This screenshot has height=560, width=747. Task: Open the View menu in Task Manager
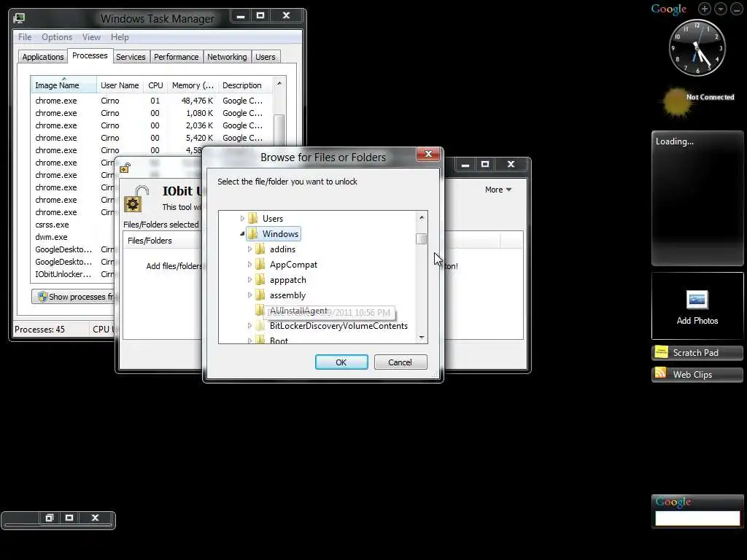tap(91, 37)
